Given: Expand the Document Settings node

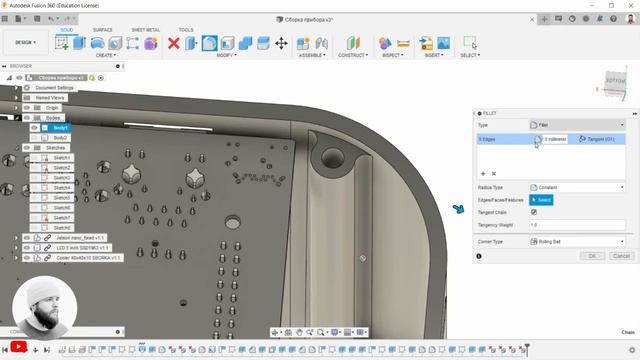Looking at the screenshot, I should 16,88.
